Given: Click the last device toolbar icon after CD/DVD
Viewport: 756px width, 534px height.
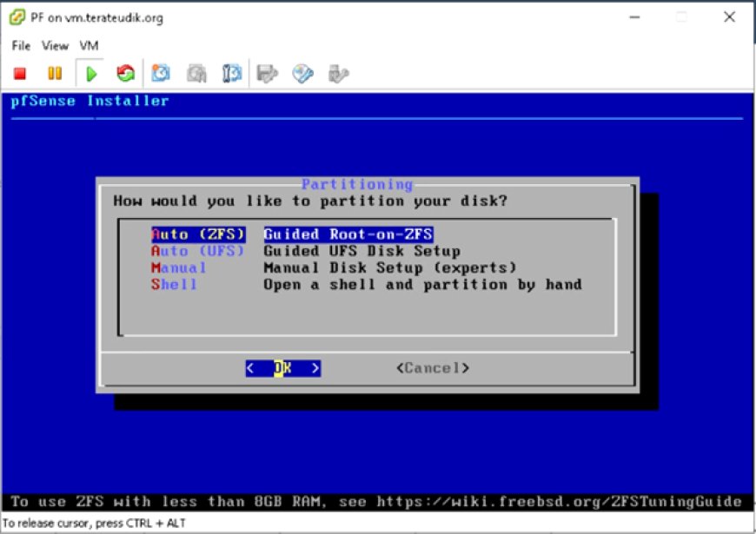Looking at the screenshot, I should coord(338,74).
